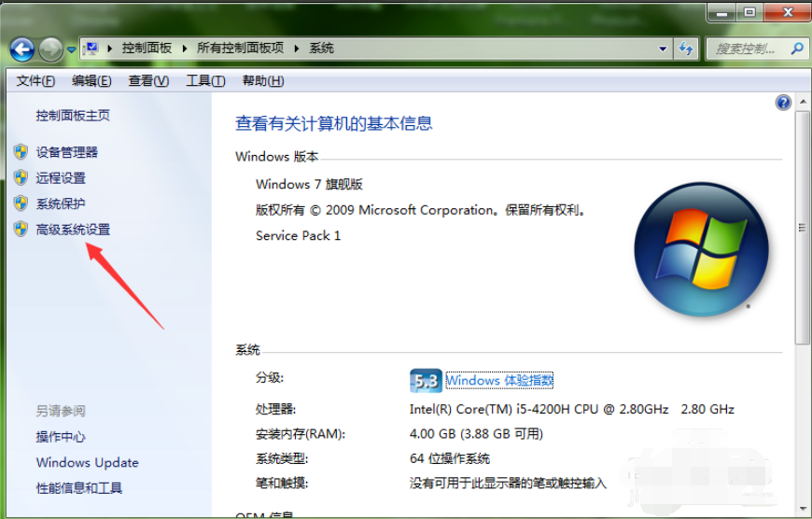Click the shield icon next to 设备管理器
812x519 pixels.
(x=21, y=151)
